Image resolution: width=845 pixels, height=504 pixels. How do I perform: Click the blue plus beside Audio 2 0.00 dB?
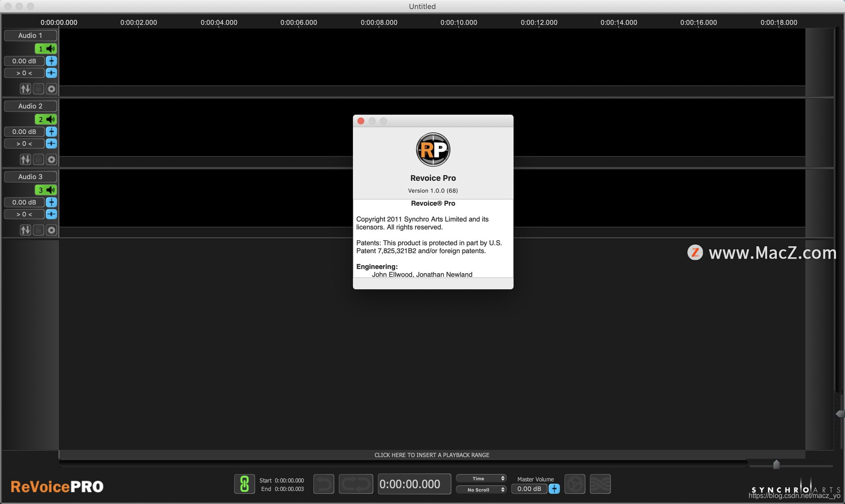[x=51, y=131]
